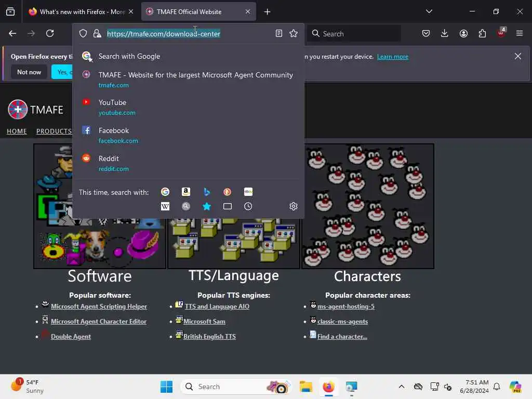Open search settings gear in URL dropdown
This screenshot has width=532, height=399.
click(294, 206)
